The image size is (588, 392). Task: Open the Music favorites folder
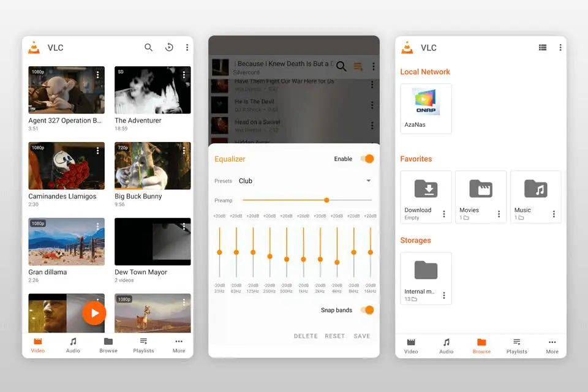coord(536,197)
